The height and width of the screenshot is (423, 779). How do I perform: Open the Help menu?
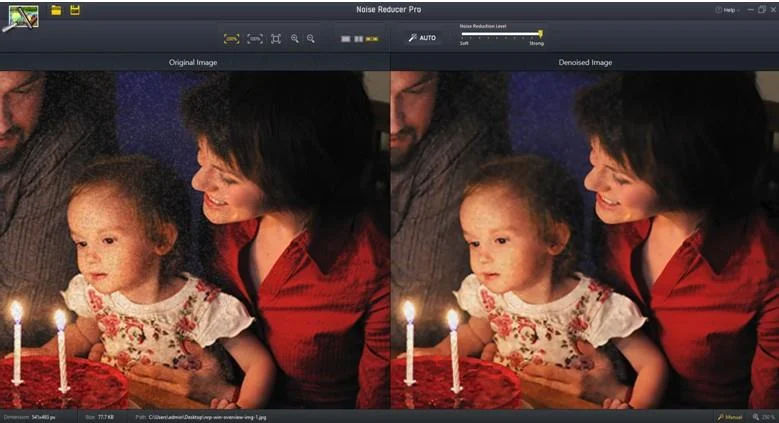726,10
